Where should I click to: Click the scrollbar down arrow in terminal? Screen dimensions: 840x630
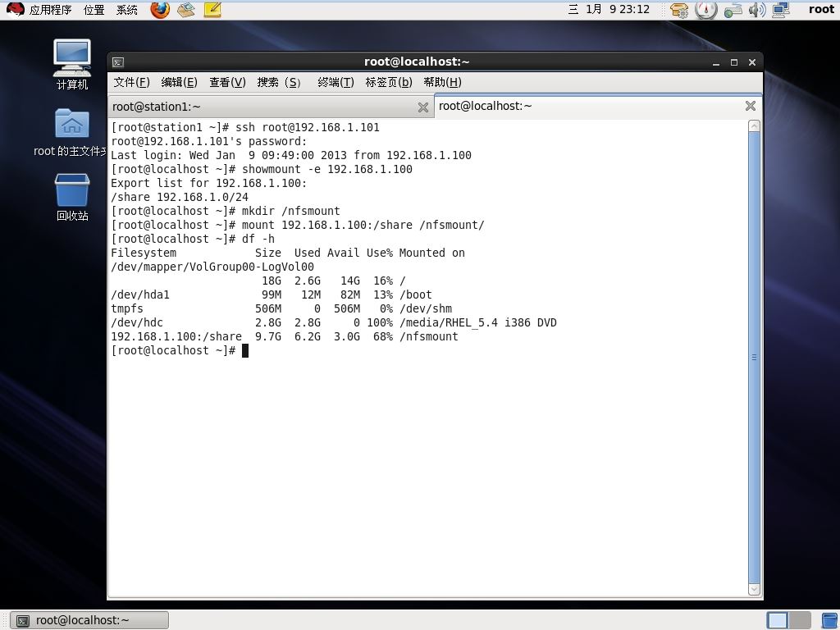[x=754, y=589]
